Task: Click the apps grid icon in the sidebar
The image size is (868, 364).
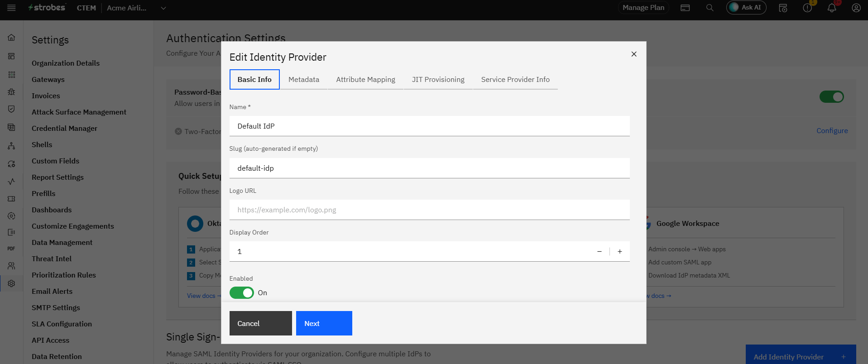Action: click(11, 74)
